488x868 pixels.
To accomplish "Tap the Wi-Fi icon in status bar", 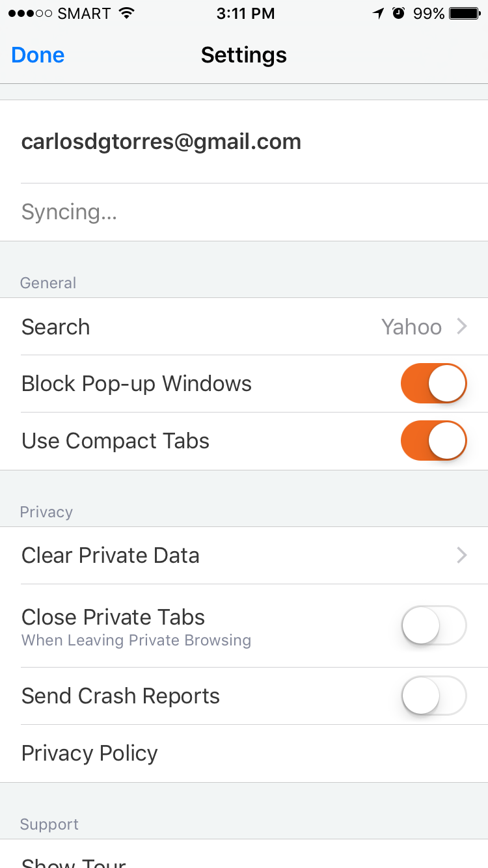I will pyautogui.click(x=127, y=14).
